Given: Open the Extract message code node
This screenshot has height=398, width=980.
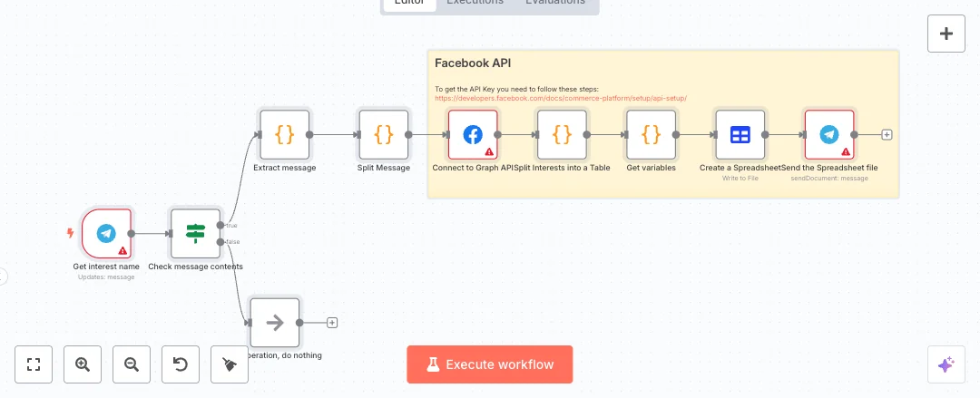Looking at the screenshot, I should [x=284, y=135].
